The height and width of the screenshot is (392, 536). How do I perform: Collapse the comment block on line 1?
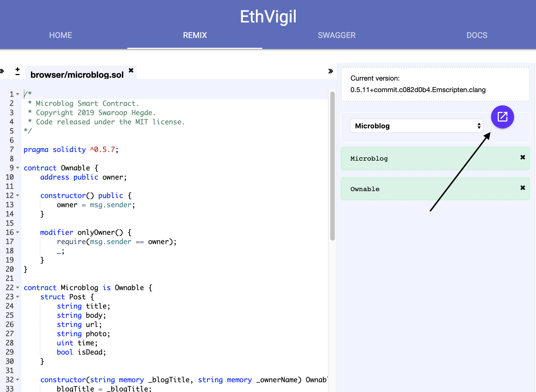click(x=18, y=94)
